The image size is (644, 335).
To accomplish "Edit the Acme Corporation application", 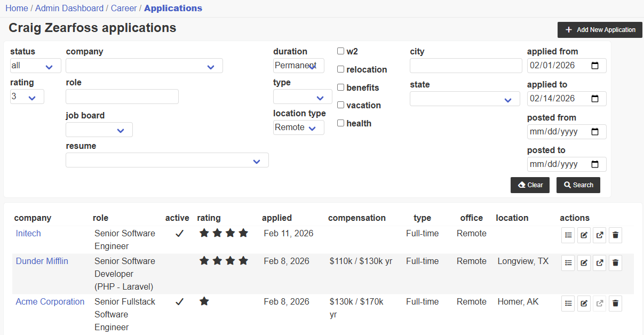I will click(x=584, y=303).
